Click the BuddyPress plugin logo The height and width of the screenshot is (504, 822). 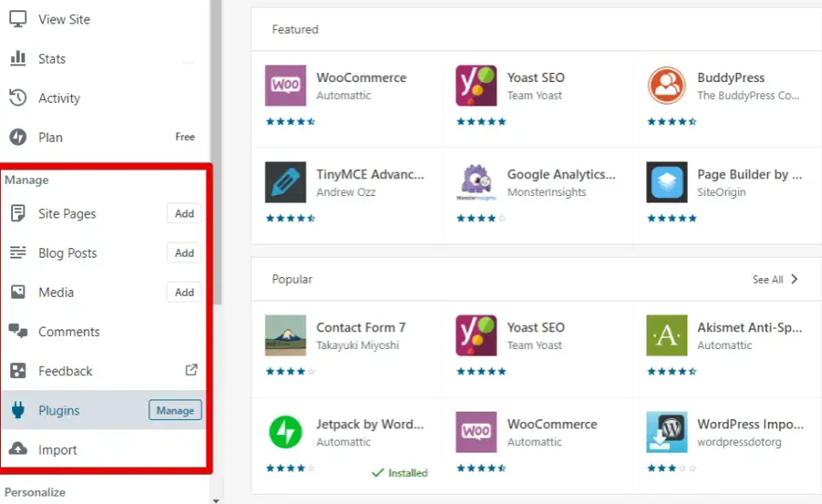(667, 85)
